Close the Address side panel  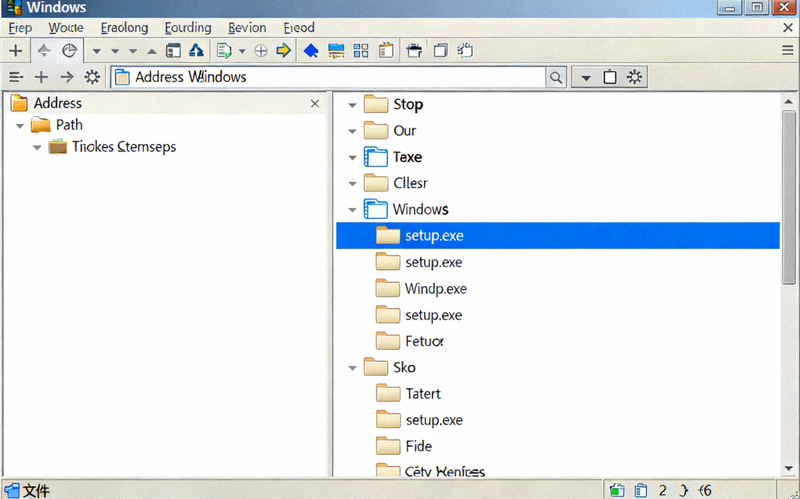point(315,103)
